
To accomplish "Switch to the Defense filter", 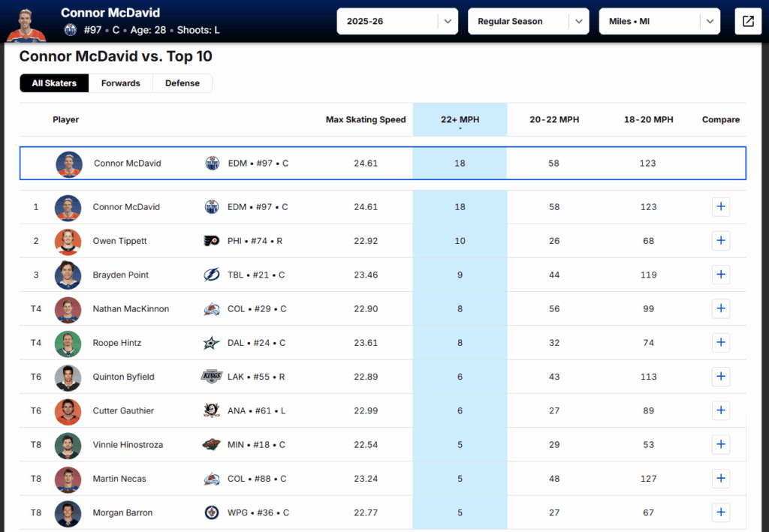I will point(182,83).
